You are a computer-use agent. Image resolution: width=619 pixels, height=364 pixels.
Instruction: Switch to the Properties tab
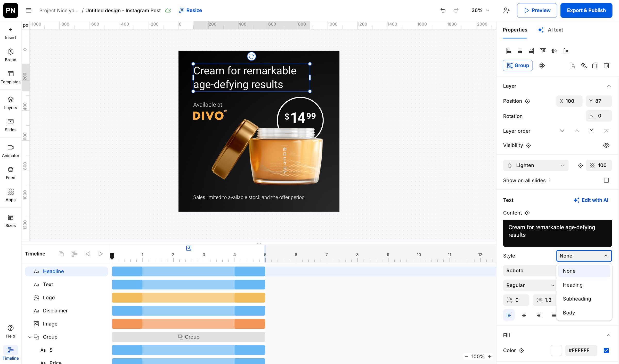pyautogui.click(x=515, y=30)
